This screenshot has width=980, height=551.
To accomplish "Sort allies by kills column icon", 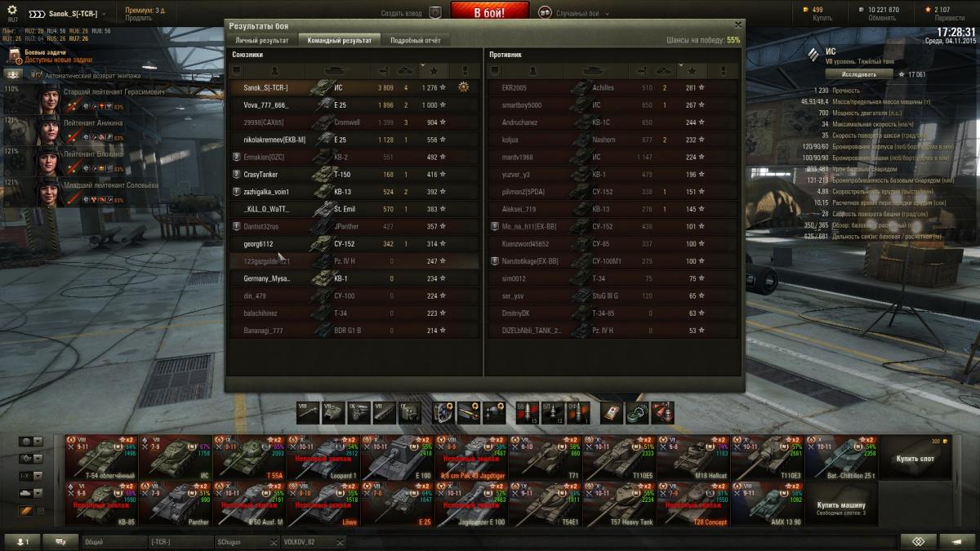I will (406, 71).
